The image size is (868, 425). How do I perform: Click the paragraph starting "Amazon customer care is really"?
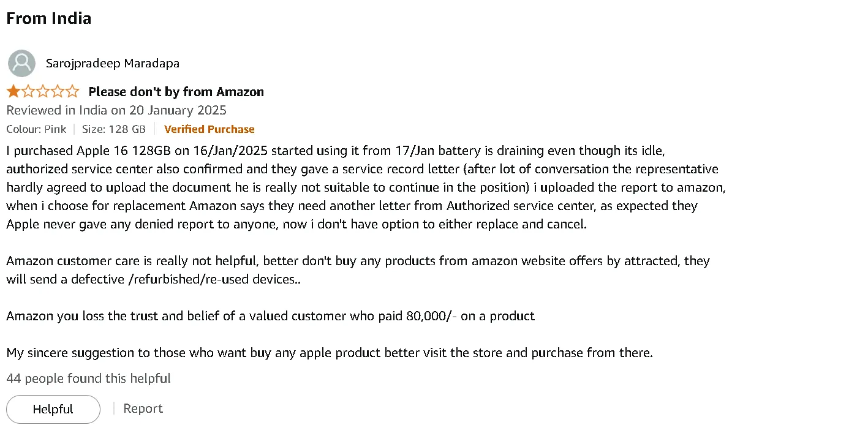click(358, 270)
